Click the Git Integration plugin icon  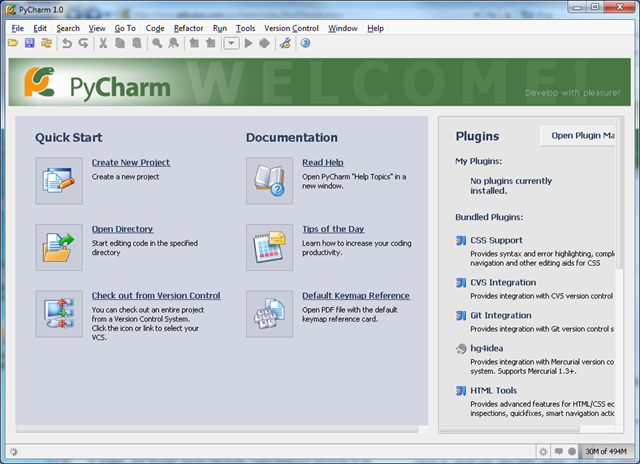pos(461,315)
